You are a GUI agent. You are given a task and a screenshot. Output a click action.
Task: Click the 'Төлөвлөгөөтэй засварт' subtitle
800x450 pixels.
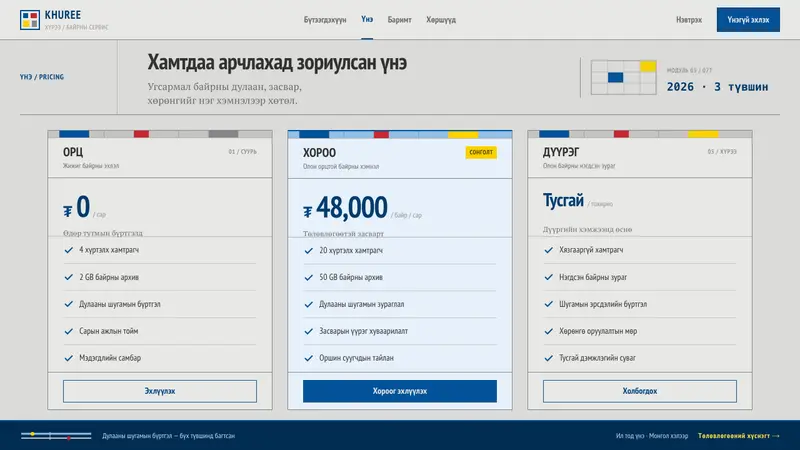click(x=343, y=234)
